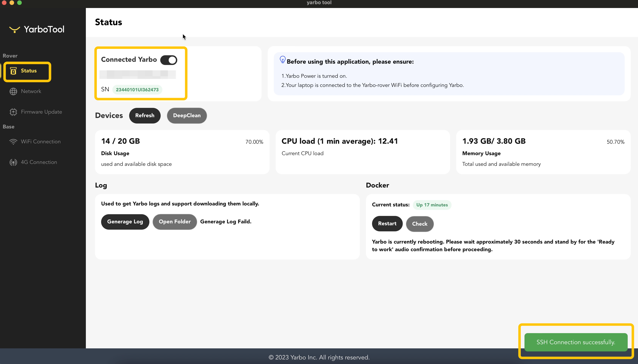
Task: Go to the Firmware Update page
Action: pyautogui.click(x=41, y=112)
